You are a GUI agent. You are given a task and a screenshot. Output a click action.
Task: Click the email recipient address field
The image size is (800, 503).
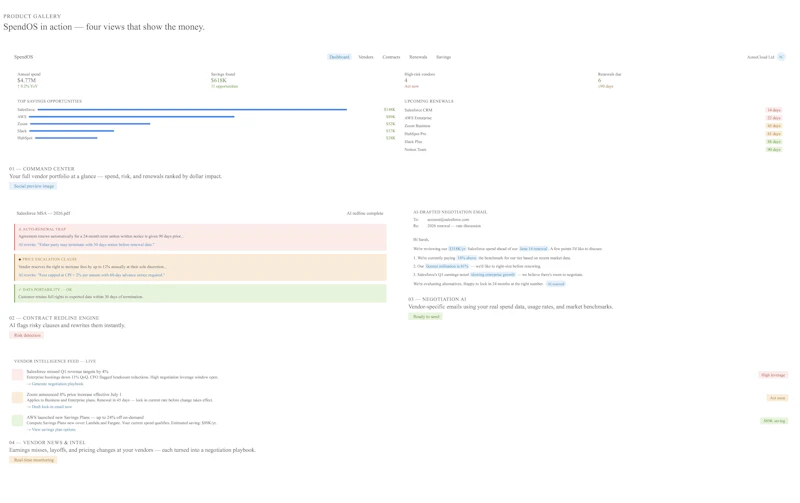coord(448,219)
